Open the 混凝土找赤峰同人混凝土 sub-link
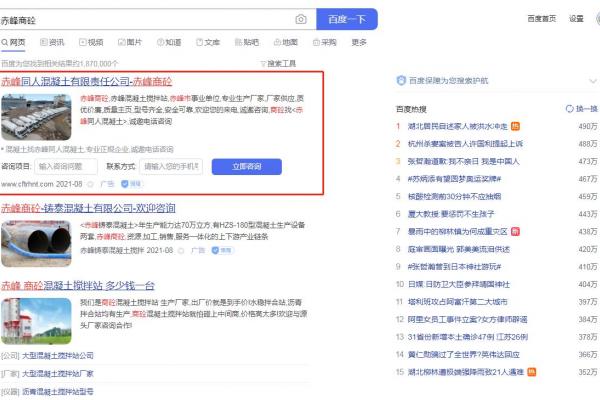600x400 pixels. tap(89, 149)
